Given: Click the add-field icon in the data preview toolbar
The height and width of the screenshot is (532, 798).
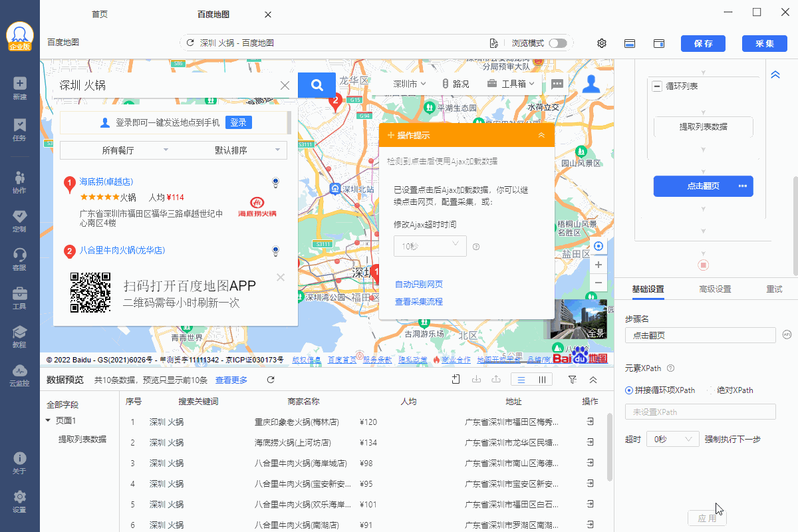Looking at the screenshot, I should (456, 380).
